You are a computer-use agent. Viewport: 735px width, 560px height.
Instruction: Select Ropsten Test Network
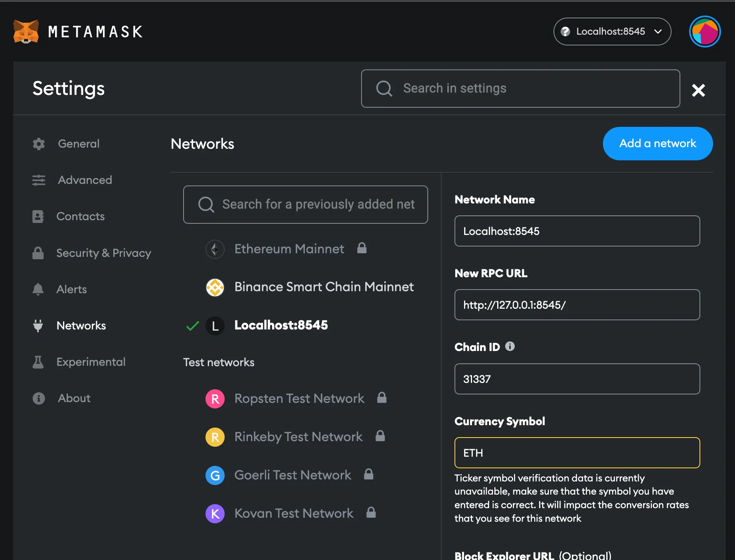coord(299,398)
